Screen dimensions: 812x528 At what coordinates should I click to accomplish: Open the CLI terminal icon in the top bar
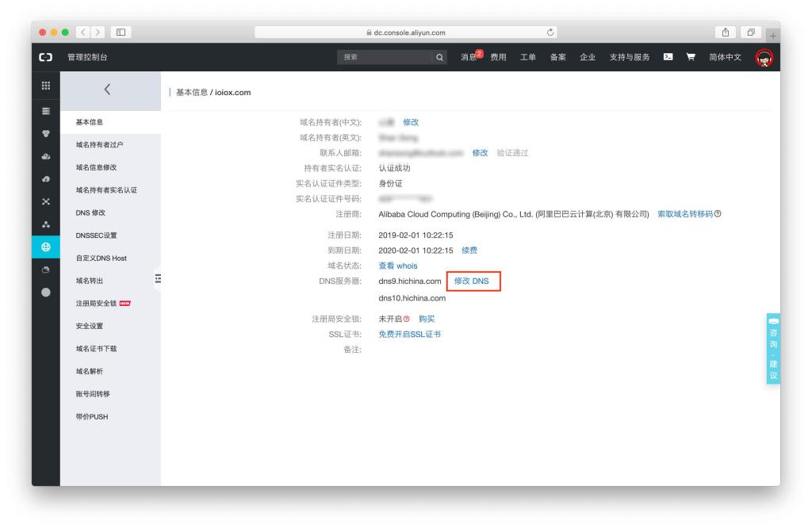(x=668, y=57)
